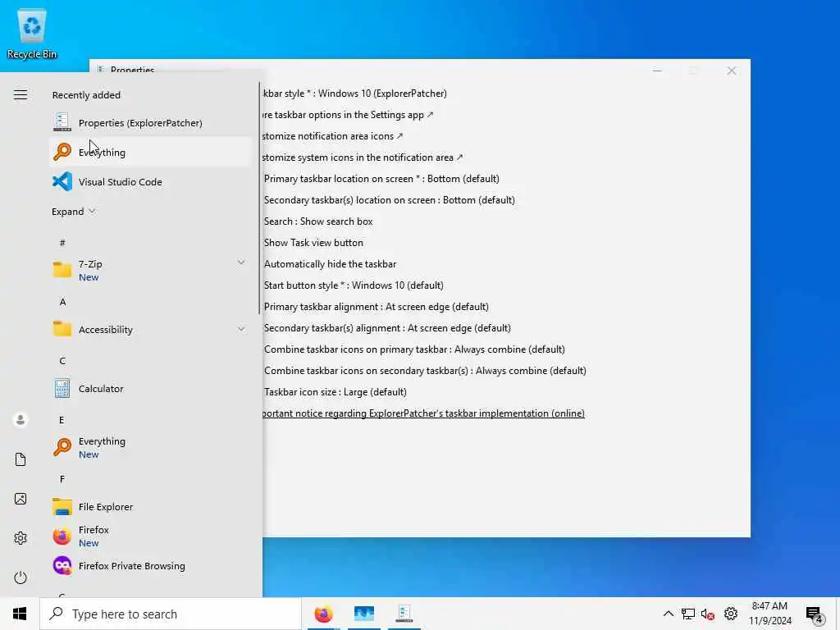Open Everything under the E section
Screen dimensions: 840x630
coord(150,447)
